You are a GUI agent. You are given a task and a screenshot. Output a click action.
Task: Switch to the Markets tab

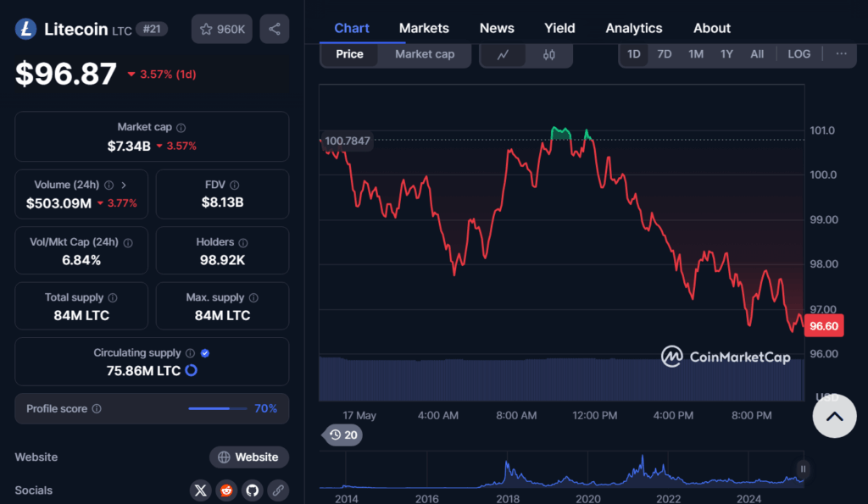tap(424, 28)
